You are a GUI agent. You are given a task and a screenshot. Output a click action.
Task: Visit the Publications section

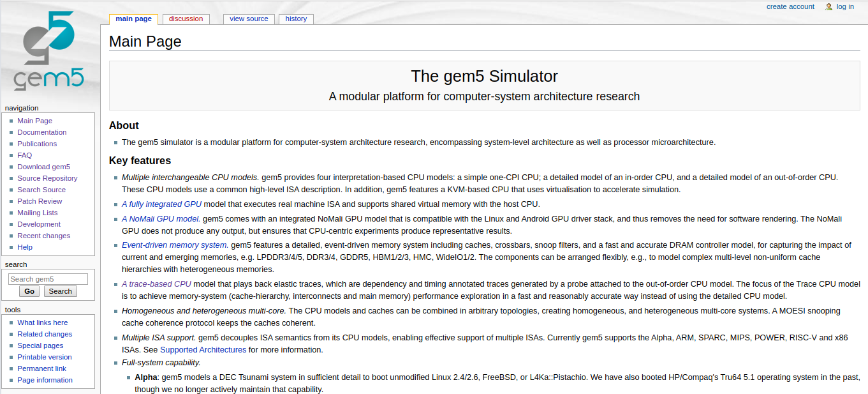37,143
